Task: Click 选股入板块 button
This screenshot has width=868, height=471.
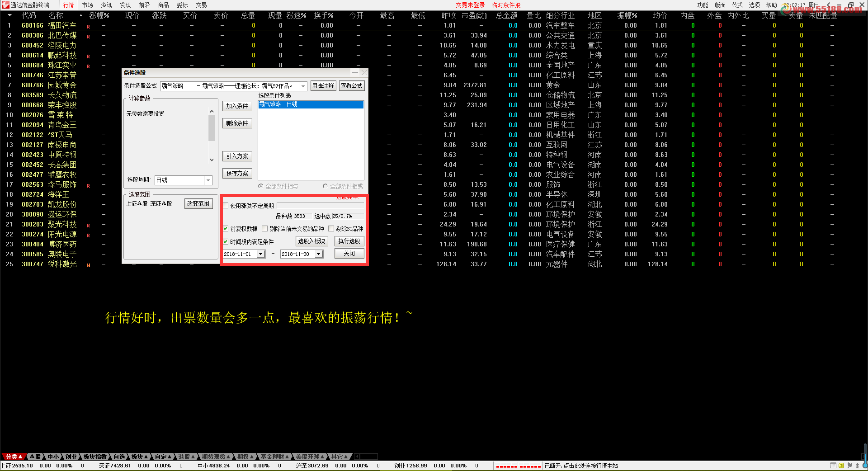Action: click(x=311, y=241)
